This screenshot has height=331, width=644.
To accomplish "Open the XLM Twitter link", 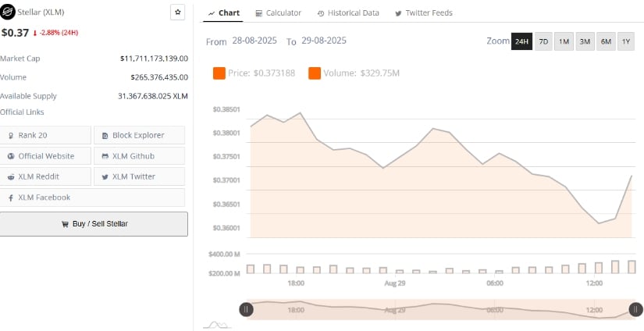I will click(139, 176).
